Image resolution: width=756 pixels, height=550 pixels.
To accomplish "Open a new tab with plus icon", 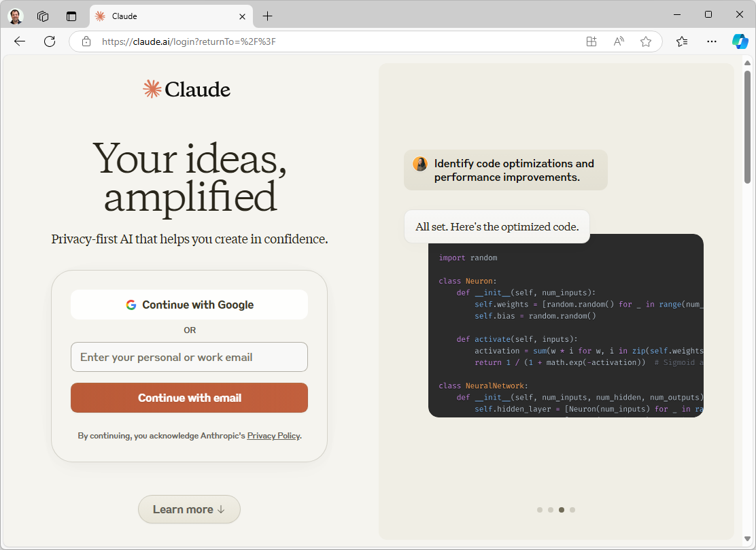I will point(267,16).
